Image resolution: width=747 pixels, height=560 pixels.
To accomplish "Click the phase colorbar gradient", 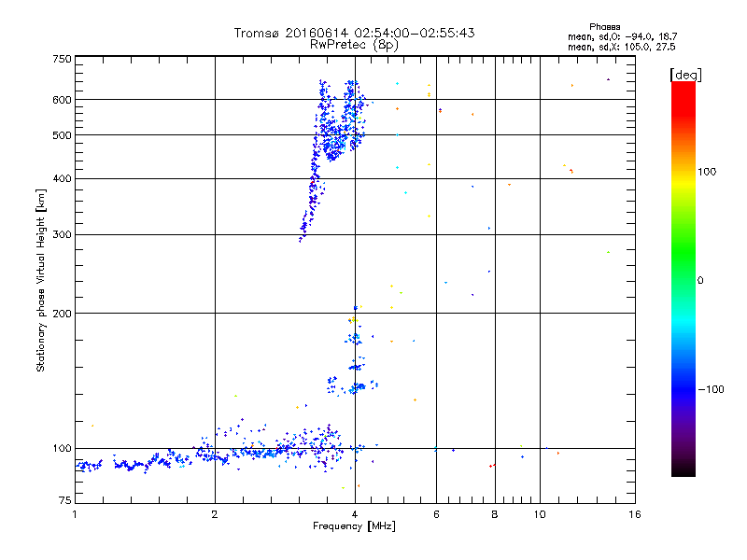I will [684, 279].
